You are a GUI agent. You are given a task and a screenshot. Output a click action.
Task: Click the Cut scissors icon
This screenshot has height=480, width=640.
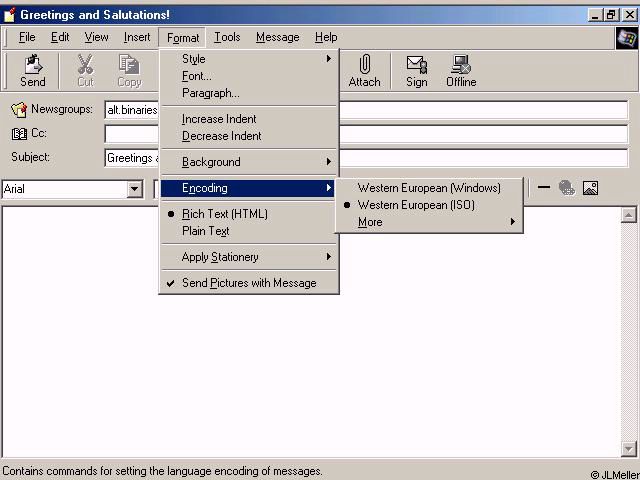(85, 64)
